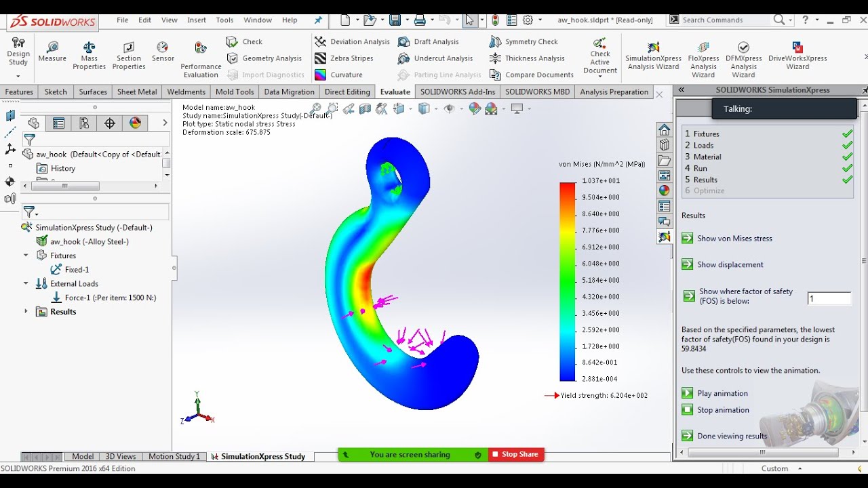The width and height of the screenshot is (868, 488).
Task: Click Section View icon in view toolbar
Action: point(366,108)
